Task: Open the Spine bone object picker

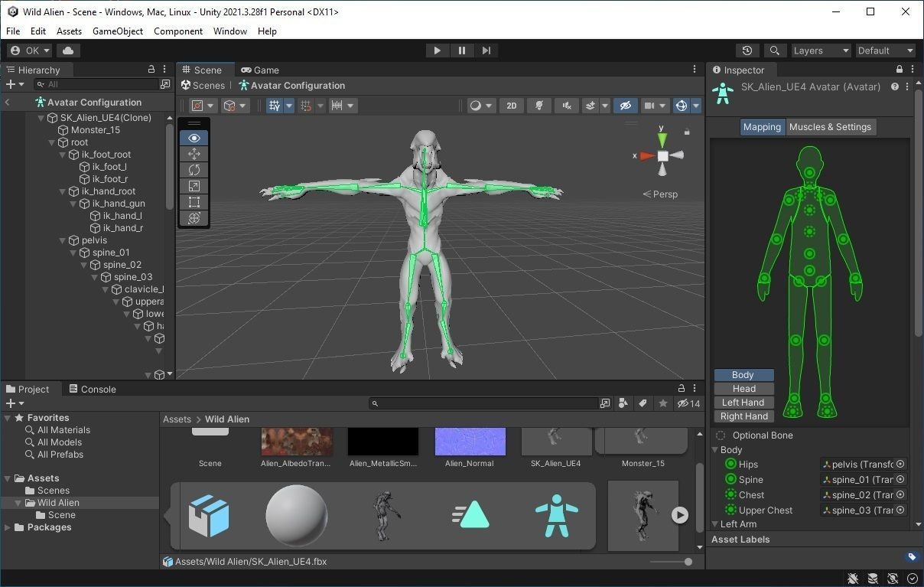Action: click(901, 479)
